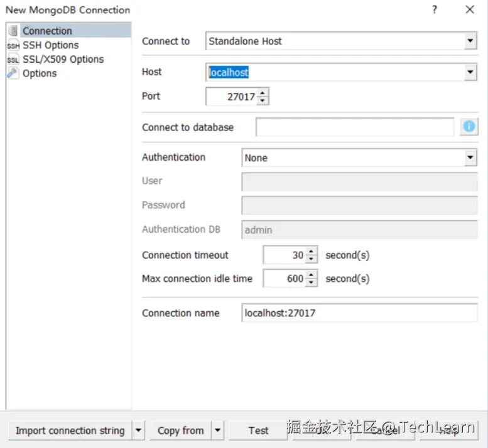Click the Port number field
Image resolution: width=488 pixels, height=448 pixels.
click(231, 97)
